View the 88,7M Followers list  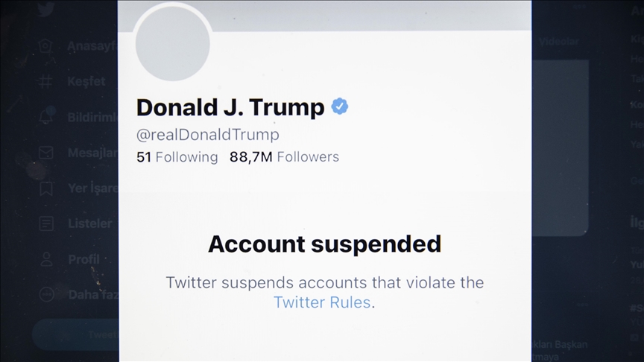(284, 157)
